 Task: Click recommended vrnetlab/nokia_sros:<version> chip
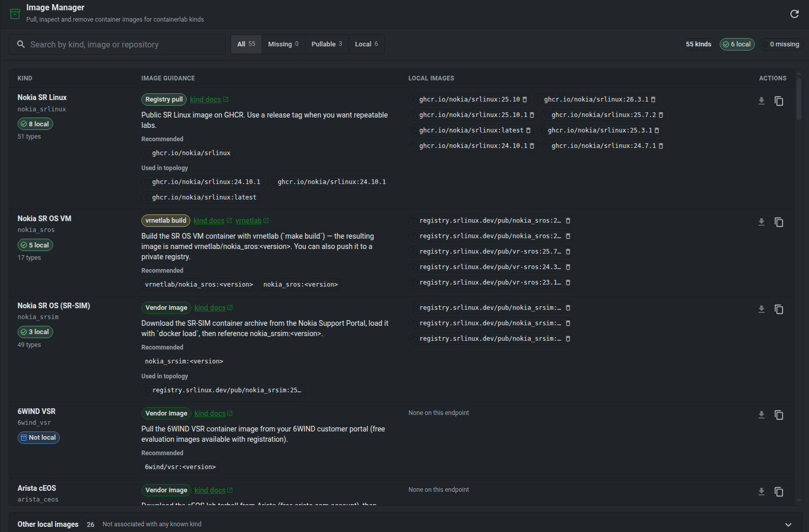[199, 285]
